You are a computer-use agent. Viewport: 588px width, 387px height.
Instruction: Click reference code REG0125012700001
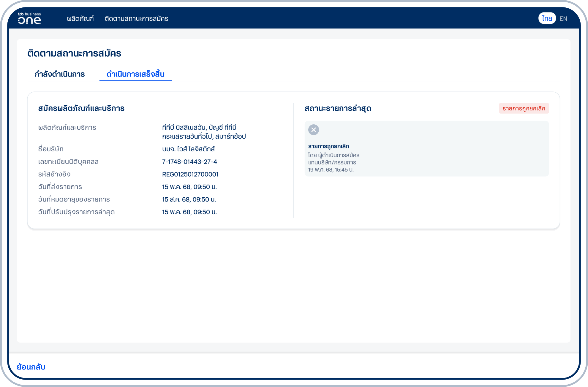click(190, 174)
